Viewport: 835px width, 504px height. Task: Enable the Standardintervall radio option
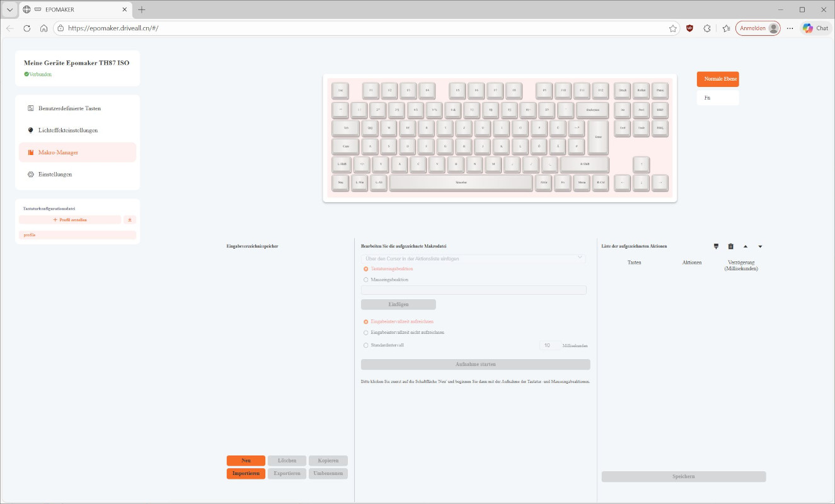[x=366, y=345]
